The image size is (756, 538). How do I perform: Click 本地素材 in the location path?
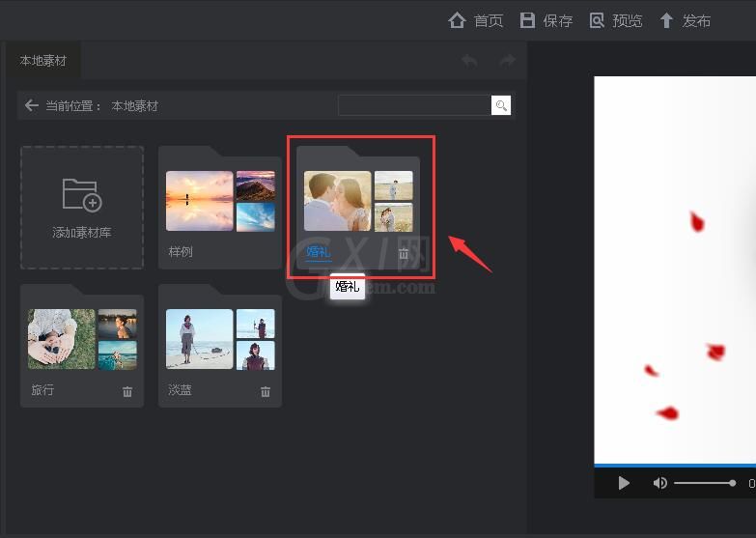[134, 105]
